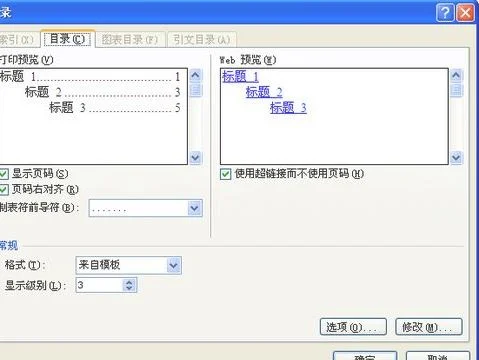Click the 标题 3 link in Web preview
This screenshot has height=360, width=479.
click(x=288, y=107)
